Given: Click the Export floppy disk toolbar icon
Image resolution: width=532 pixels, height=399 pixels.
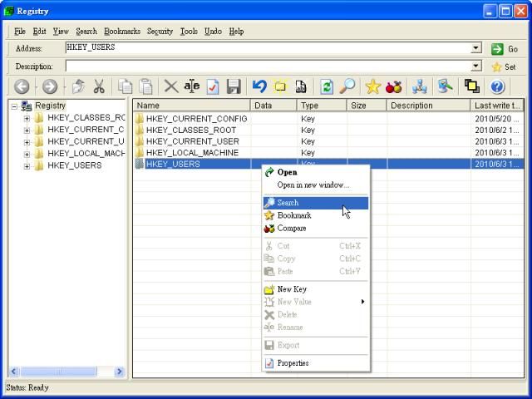Looking at the screenshot, I should tap(234, 86).
